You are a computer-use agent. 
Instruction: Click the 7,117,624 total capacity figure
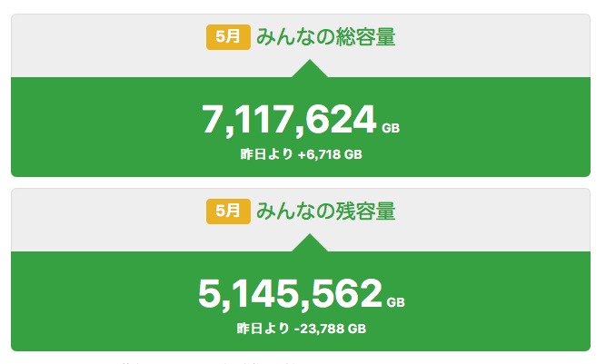point(289,119)
